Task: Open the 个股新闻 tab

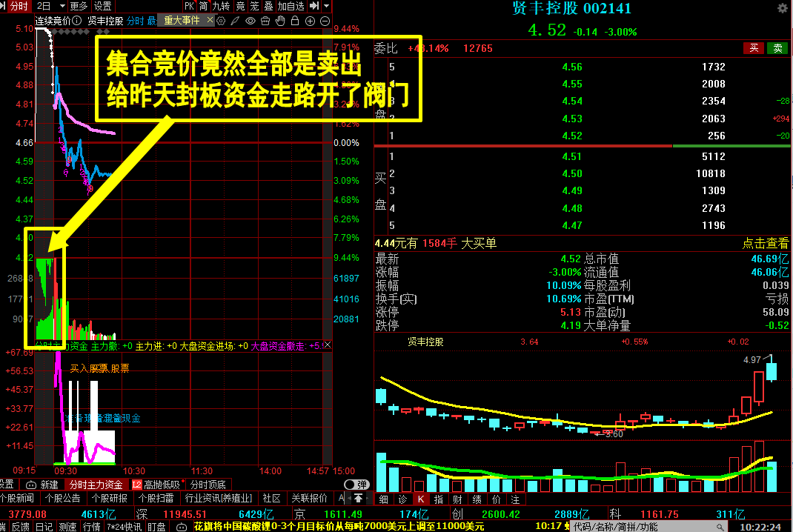Action: (17, 498)
